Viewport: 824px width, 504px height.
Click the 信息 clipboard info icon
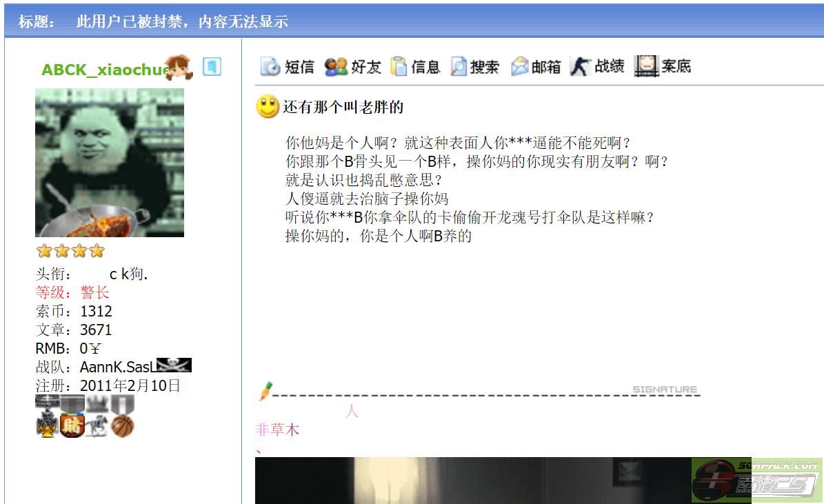(399, 66)
